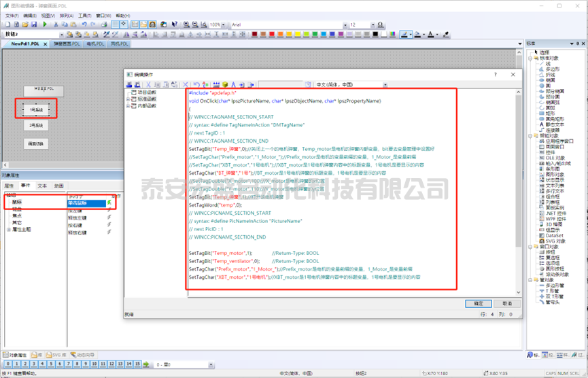Expand the 标准函数 tree node
This screenshot has width=588, height=378.
128,99
